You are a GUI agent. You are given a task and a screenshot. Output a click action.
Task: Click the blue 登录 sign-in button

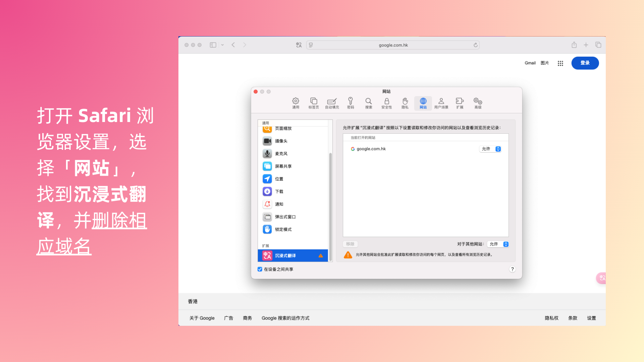(x=585, y=63)
